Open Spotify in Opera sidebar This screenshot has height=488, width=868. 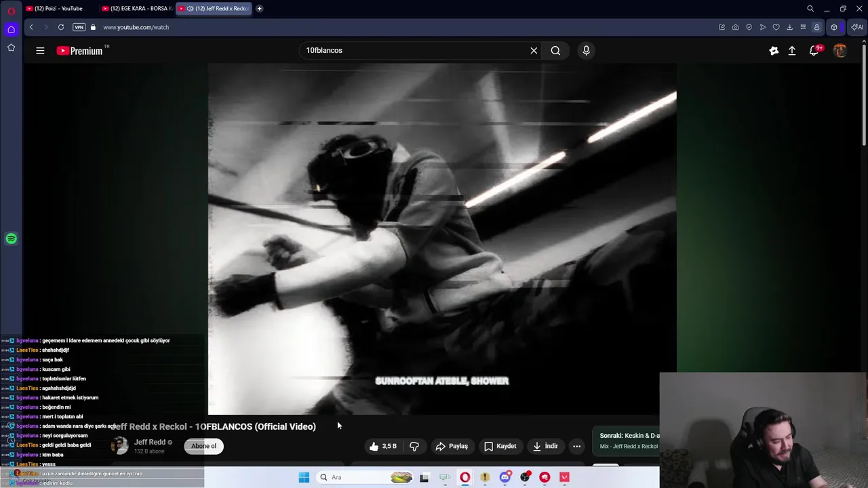point(11,239)
